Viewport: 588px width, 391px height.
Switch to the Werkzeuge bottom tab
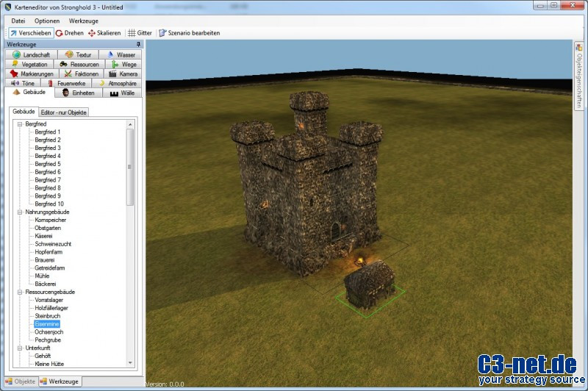(60, 381)
